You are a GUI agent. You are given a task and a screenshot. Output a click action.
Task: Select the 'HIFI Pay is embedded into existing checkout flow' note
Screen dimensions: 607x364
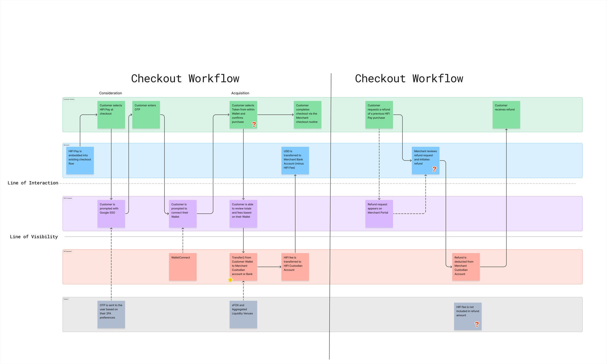[x=80, y=160]
